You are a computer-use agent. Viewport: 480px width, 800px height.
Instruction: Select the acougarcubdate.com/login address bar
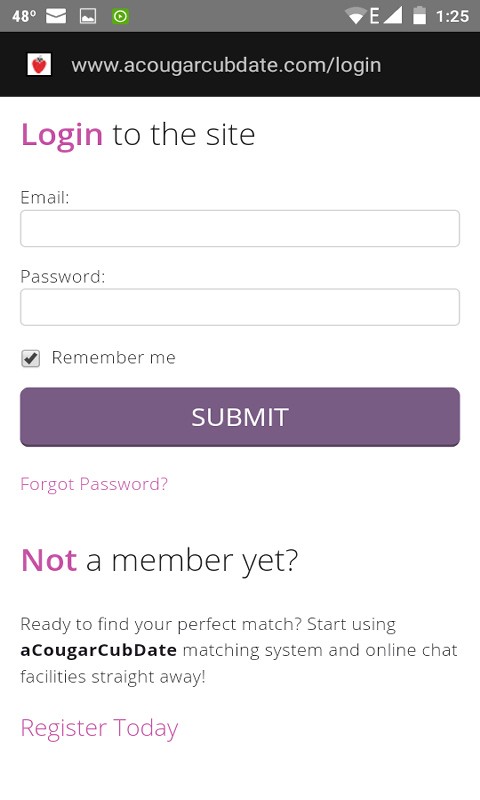(226, 65)
